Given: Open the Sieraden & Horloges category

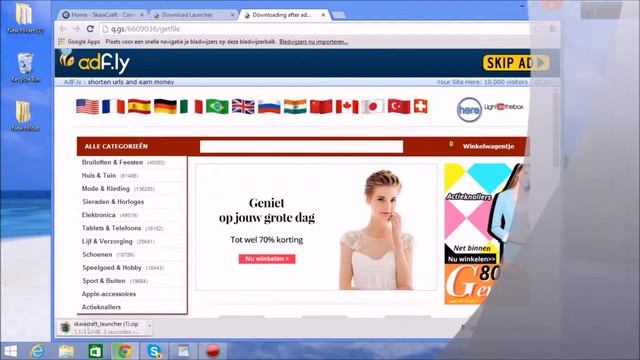Looking at the screenshot, I should pyautogui.click(x=113, y=202).
